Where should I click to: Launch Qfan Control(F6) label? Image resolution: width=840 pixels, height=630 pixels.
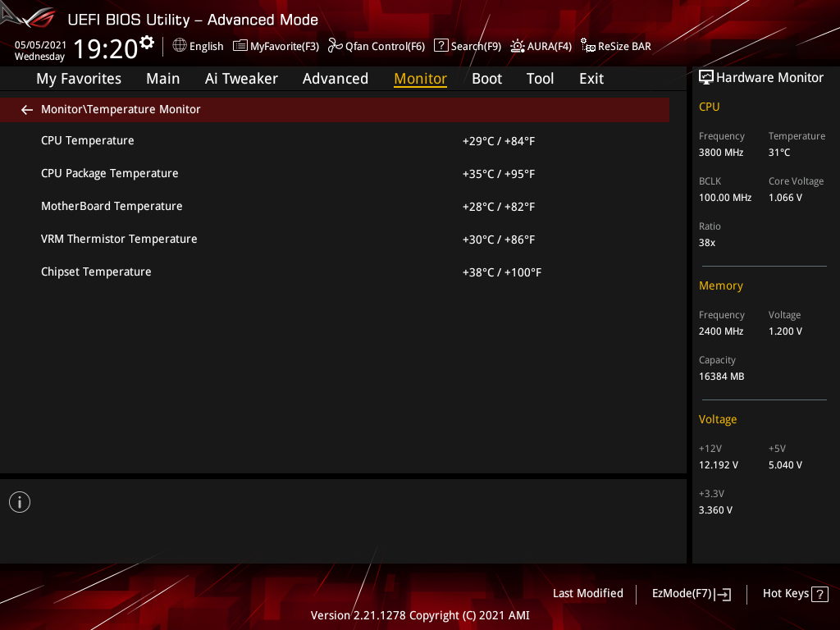(386, 47)
